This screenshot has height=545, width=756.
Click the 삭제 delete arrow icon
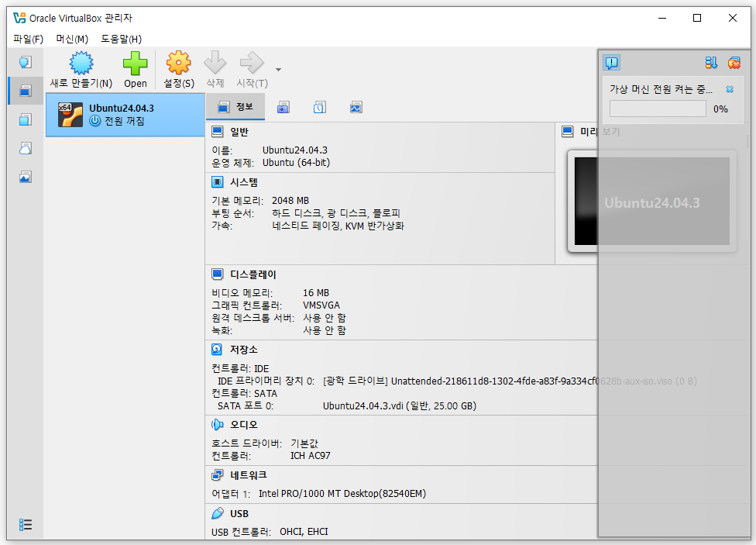point(215,64)
